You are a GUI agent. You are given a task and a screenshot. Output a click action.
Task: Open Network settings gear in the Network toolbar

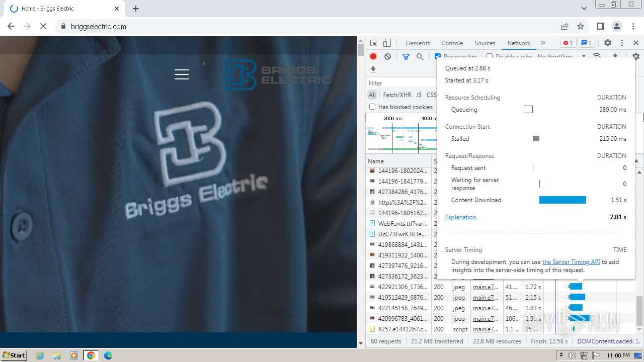636,57
